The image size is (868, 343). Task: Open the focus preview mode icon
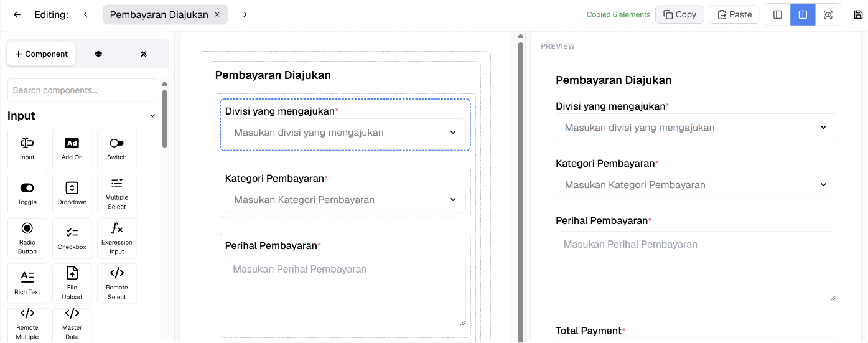[x=828, y=14]
